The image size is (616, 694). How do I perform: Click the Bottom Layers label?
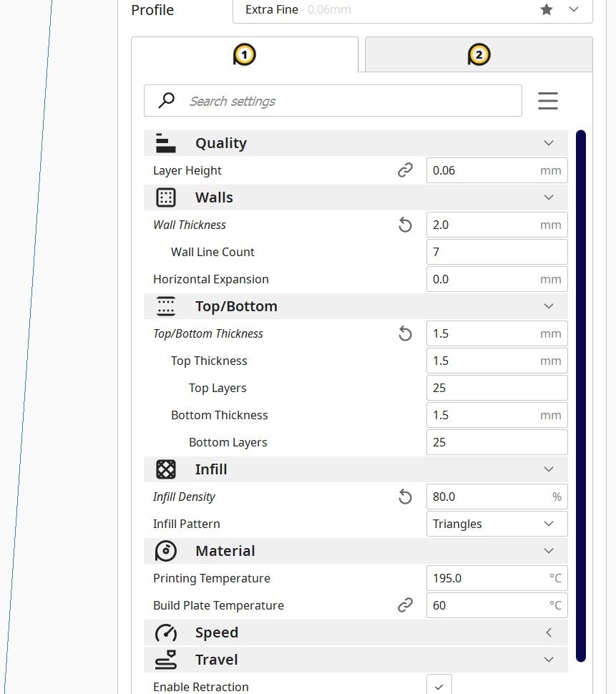click(228, 443)
